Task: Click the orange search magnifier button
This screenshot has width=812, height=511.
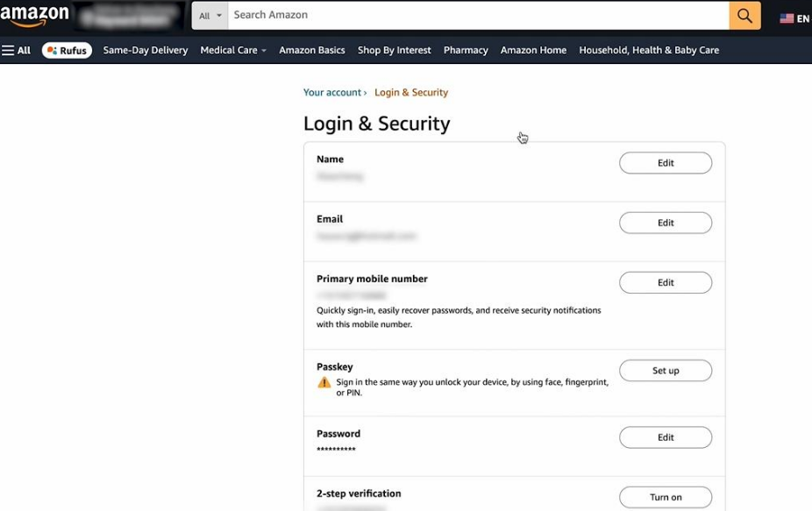Action: [744, 16]
